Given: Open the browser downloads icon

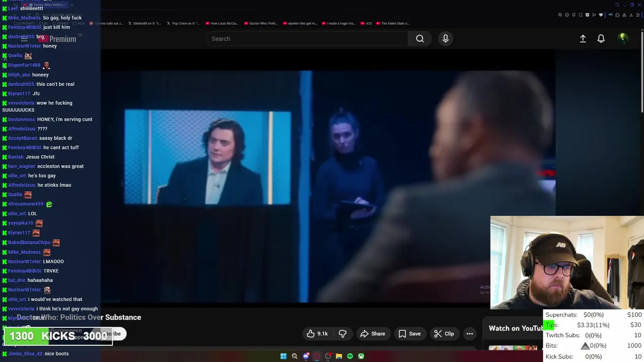Looking at the screenshot, I should [631, 15].
